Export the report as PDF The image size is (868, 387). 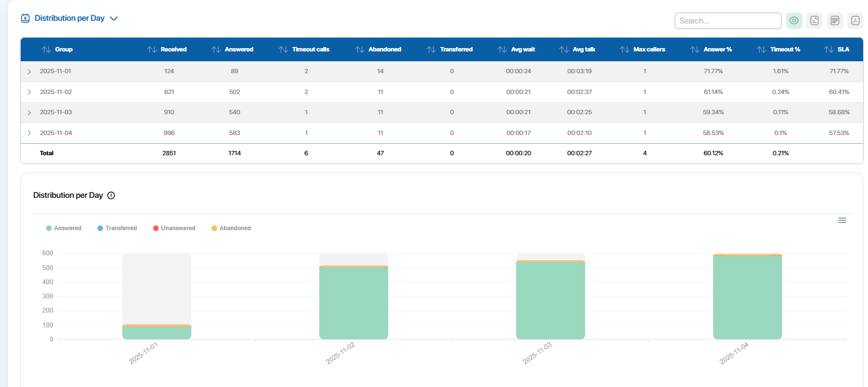(855, 21)
